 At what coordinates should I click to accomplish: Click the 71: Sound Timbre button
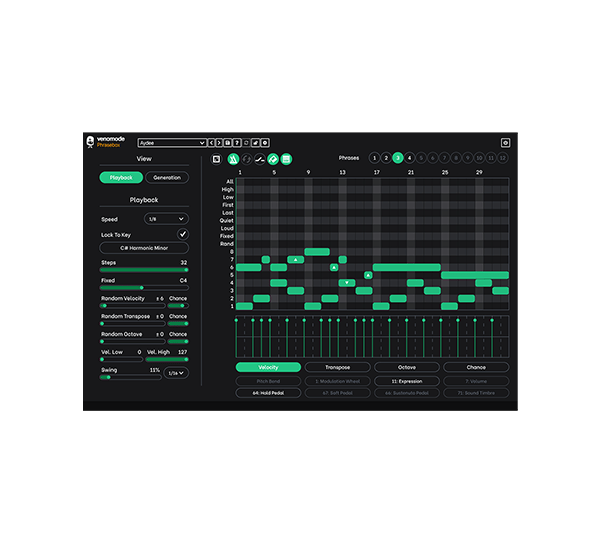point(476,393)
